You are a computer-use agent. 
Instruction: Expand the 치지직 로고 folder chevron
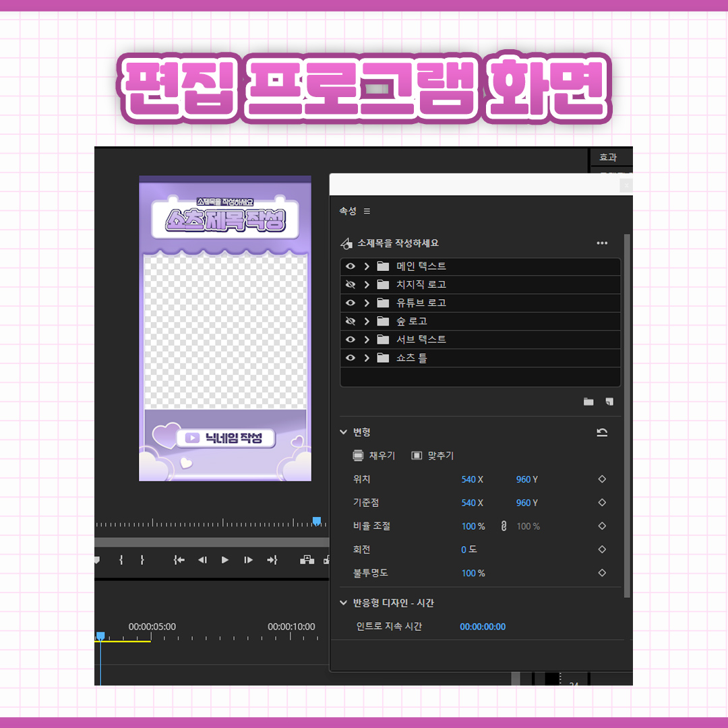[x=367, y=284]
